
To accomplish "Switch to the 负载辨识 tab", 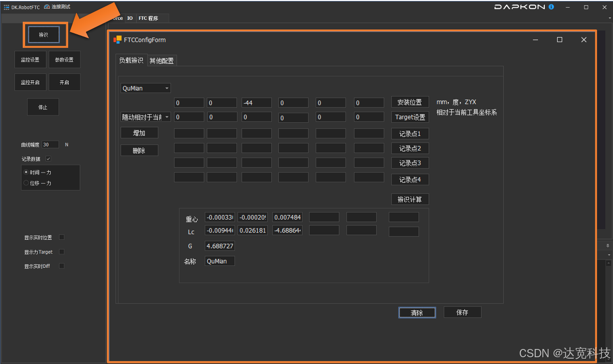I will 131,60.
